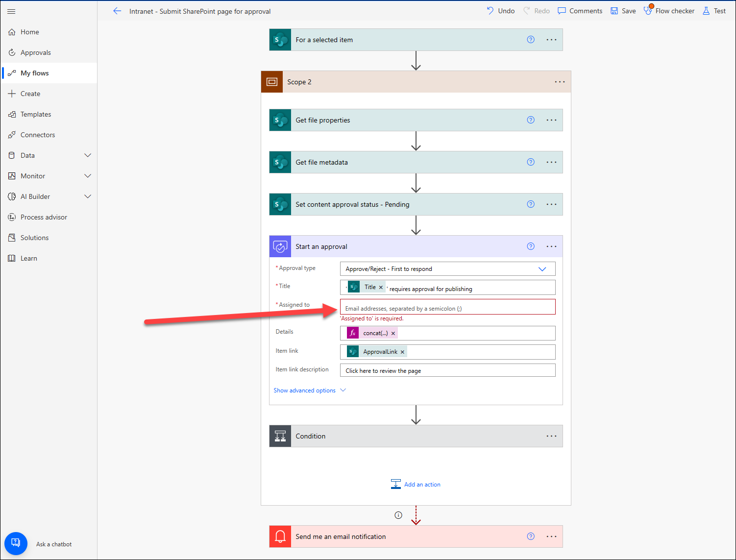This screenshot has width=736, height=560.
Task: Click the SharePoint icon on Get file properties
Action: pos(280,120)
